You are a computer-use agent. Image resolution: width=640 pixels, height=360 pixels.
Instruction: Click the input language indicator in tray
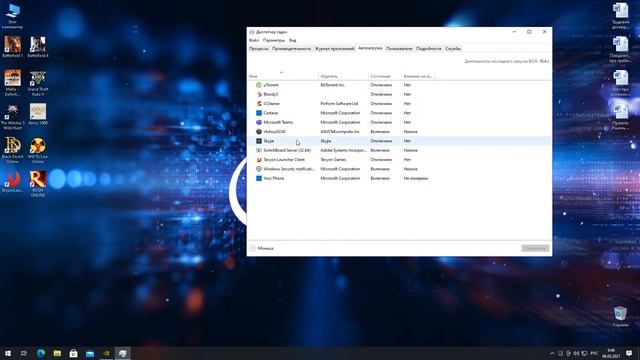pyautogui.click(x=594, y=353)
